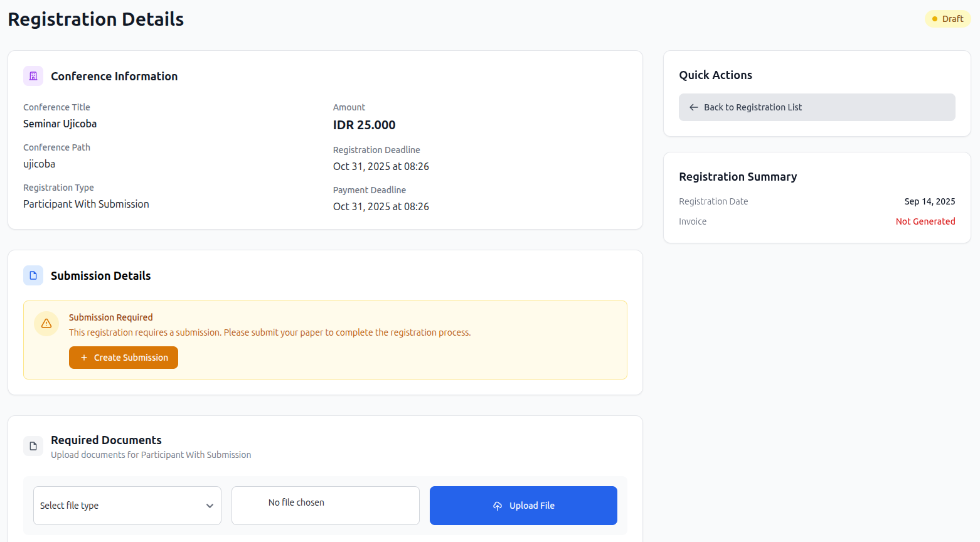Select Back to Registration List
The height and width of the screenshot is (542, 980).
click(816, 107)
